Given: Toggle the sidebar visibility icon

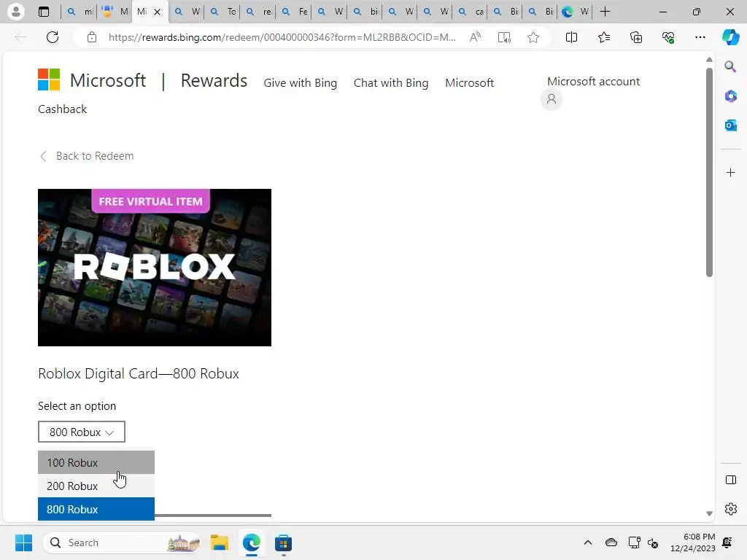Looking at the screenshot, I should 730,480.
